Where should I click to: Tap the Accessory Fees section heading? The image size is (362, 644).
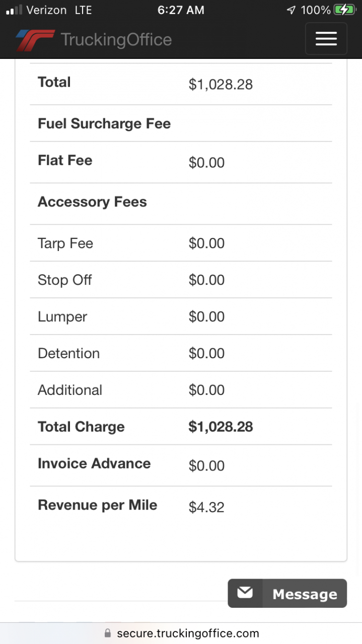click(92, 202)
